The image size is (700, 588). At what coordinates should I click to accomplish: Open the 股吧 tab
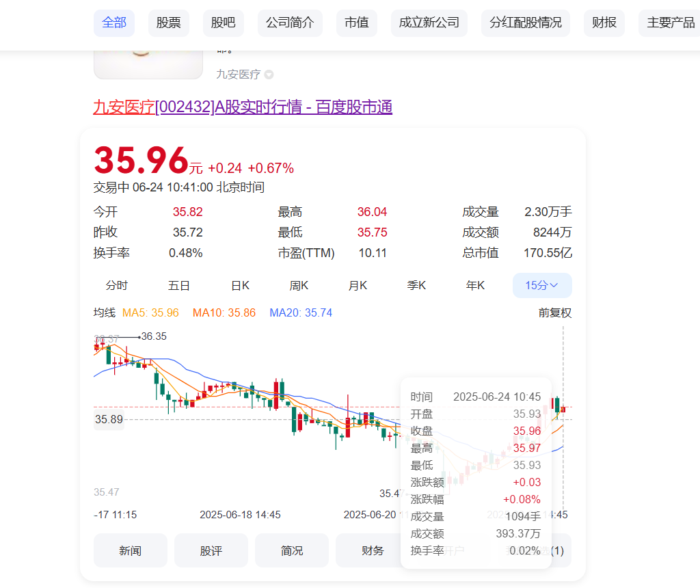point(224,23)
